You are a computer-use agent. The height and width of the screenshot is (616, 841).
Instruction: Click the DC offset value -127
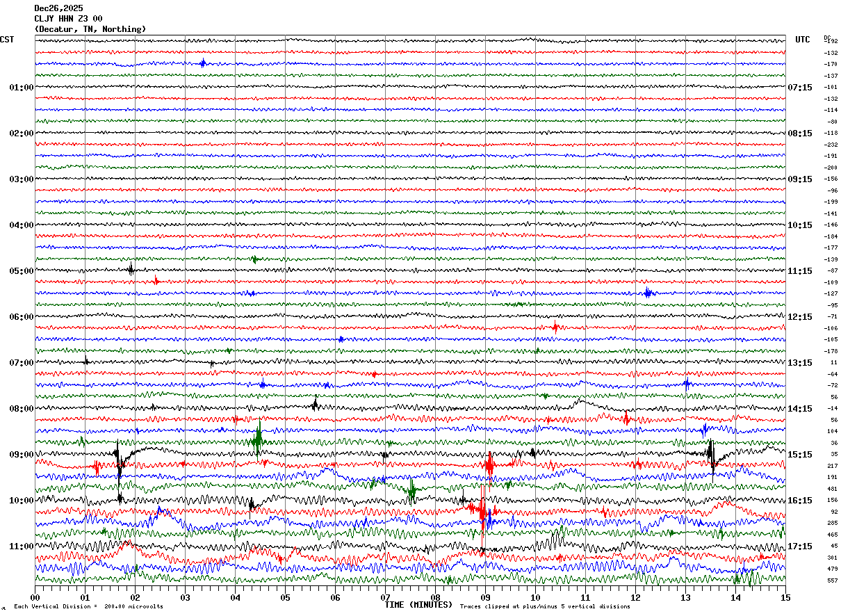(x=831, y=294)
